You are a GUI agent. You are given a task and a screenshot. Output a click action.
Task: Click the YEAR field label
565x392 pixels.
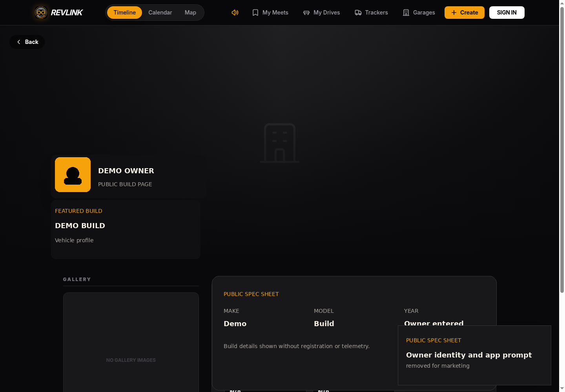click(411, 311)
